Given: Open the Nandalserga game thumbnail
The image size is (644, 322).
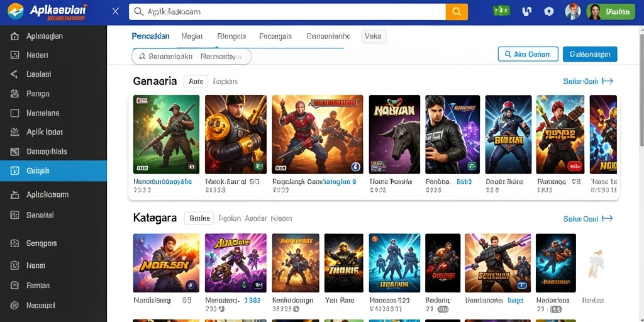Looking at the screenshot, I should pos(166,263).
